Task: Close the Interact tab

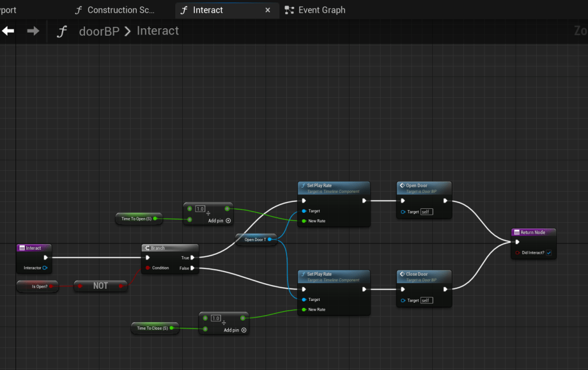Action: 267,10
